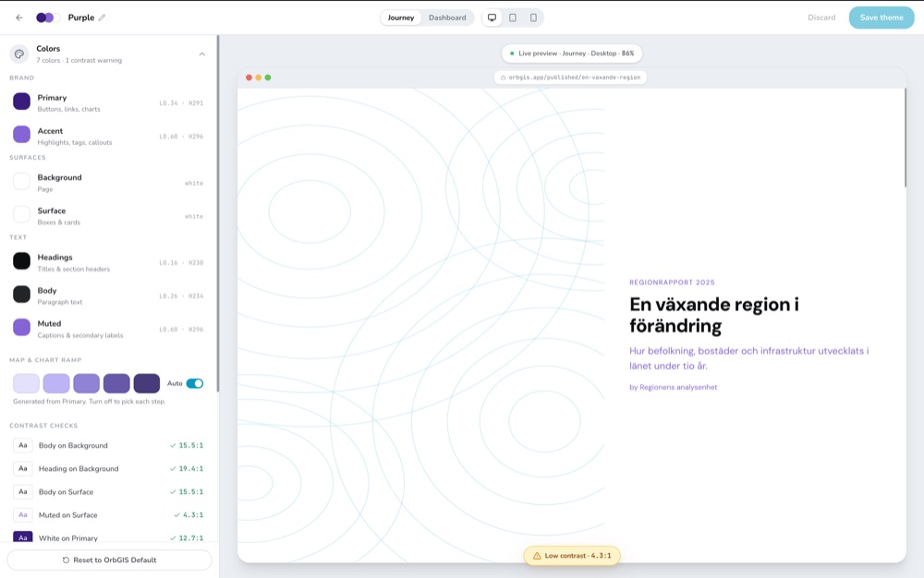Click the headline En växande region i förändring
Screen dimensions: 924x578
[x=713, y=315]
